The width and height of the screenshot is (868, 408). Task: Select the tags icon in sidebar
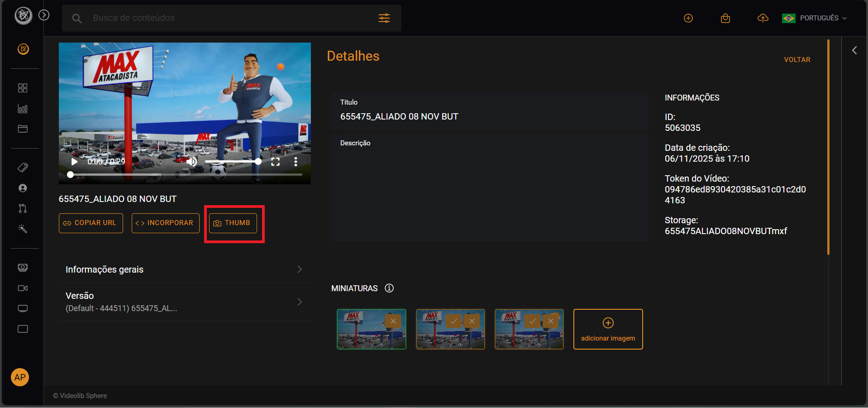pos(23,168)
